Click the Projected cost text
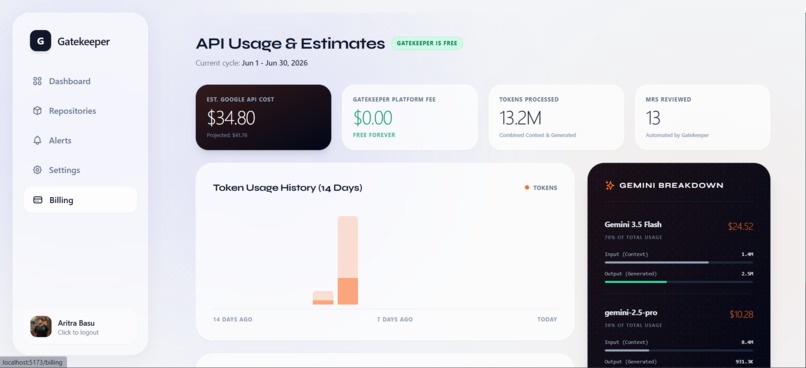Viewport: 806px width, 368px height. tap(227, 135)
